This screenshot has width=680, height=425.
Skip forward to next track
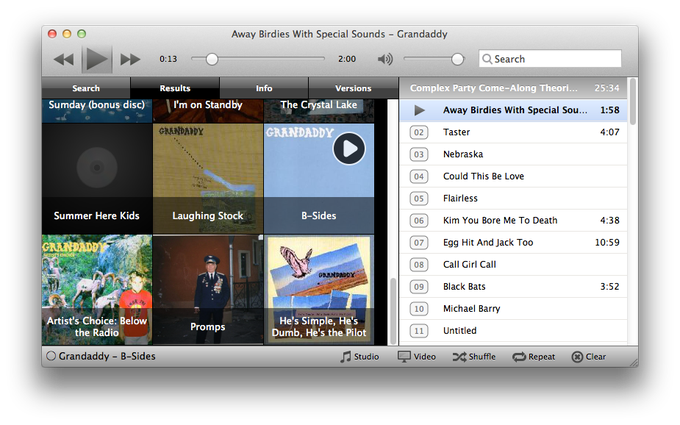click(x=130, y=59)
